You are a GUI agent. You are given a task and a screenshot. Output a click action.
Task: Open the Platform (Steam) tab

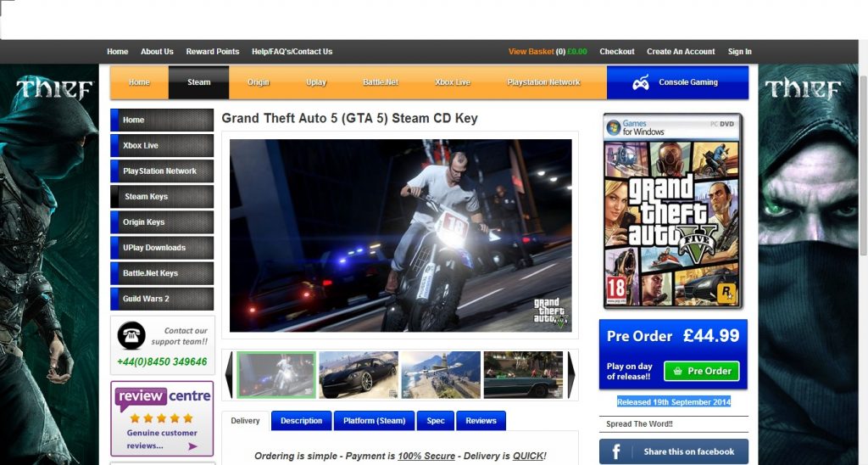[374, 421]
